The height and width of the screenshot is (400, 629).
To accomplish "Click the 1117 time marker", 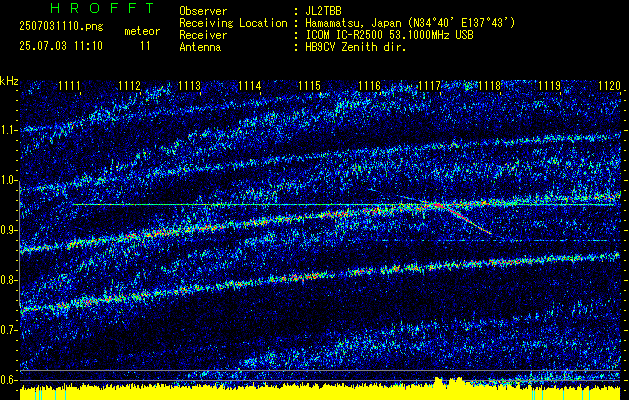I will tap(429, 86).
